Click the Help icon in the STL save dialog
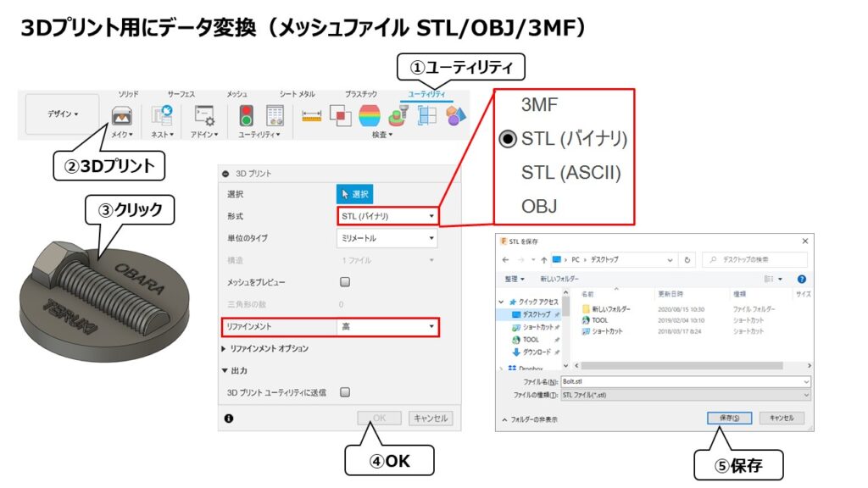Screen dimensions: 868x488 point(804,280)
